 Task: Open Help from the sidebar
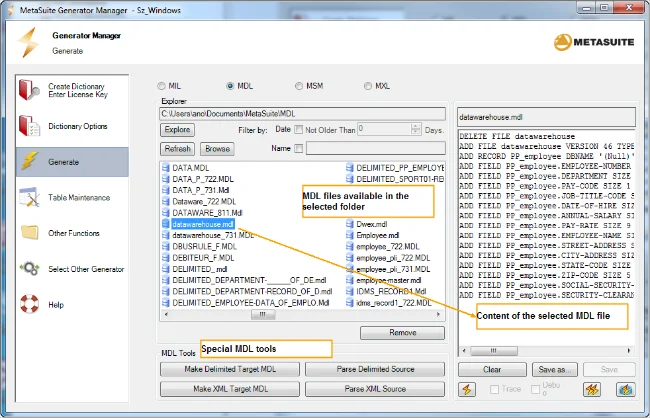[x=72, y=305]
